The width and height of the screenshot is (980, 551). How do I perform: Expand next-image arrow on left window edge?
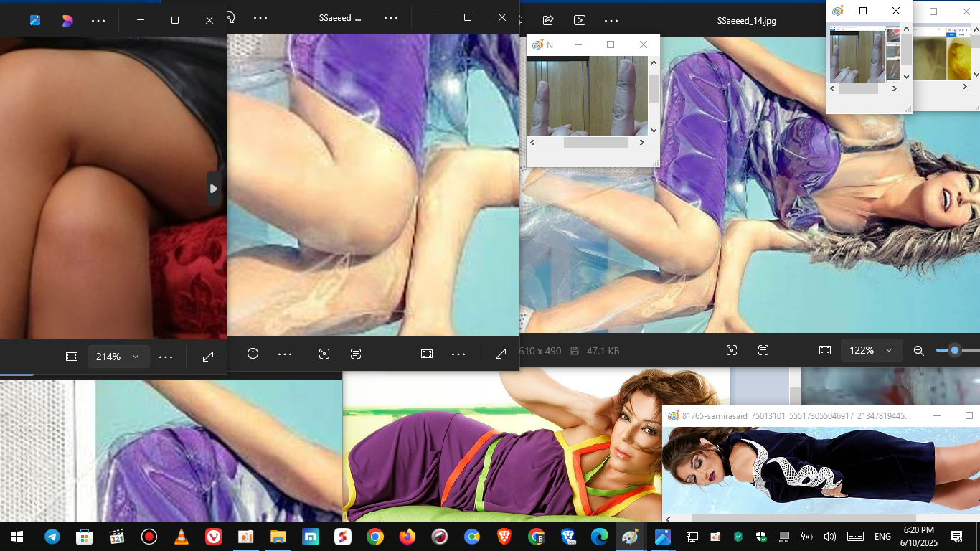click(213, 189)
